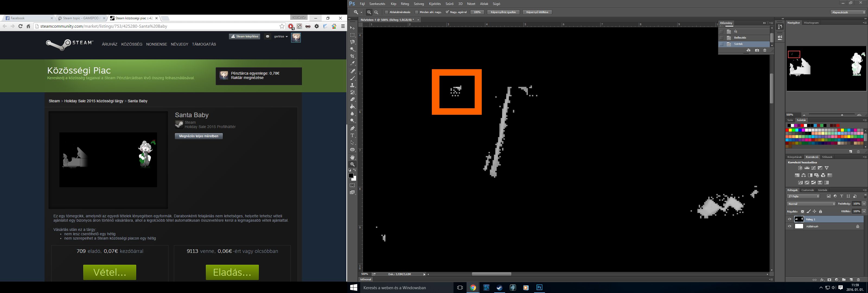Choose the Horizontal Type tool

click(352, 136)
